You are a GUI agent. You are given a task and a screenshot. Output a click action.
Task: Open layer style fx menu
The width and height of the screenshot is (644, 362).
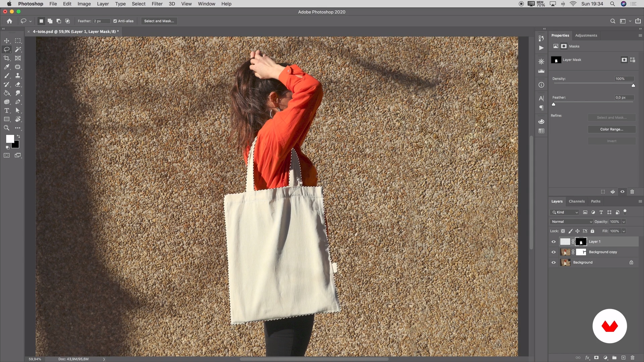point(587,358)
